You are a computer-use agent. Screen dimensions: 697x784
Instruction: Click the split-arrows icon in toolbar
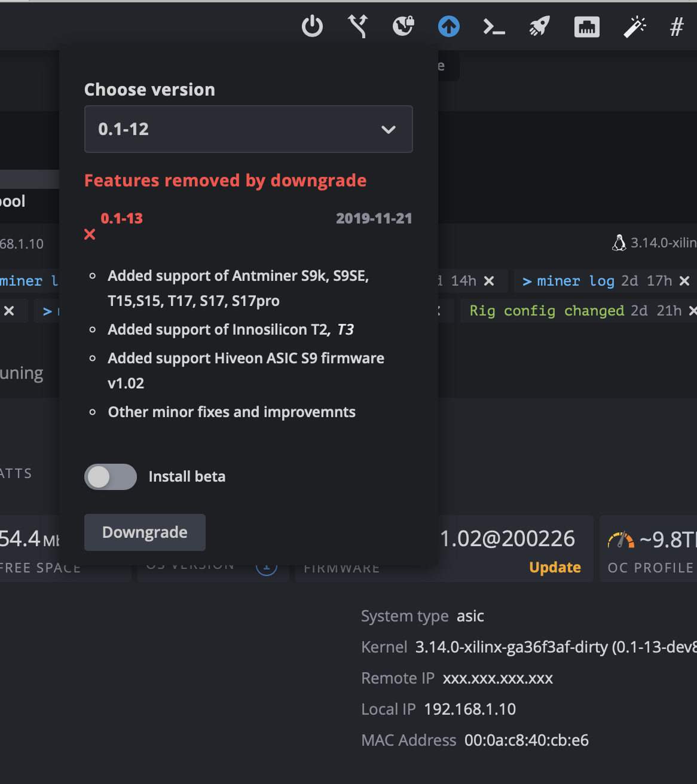point(357,26)
